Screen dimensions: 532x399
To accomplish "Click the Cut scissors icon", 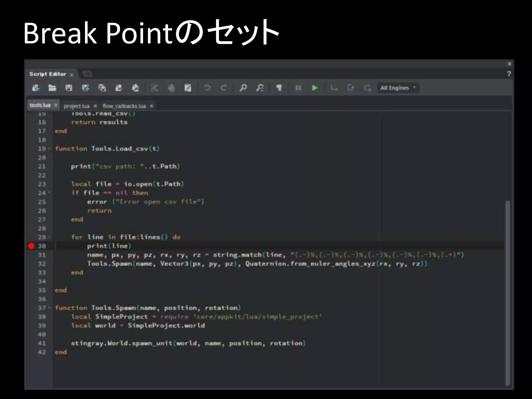I will [x=154, y=88].
